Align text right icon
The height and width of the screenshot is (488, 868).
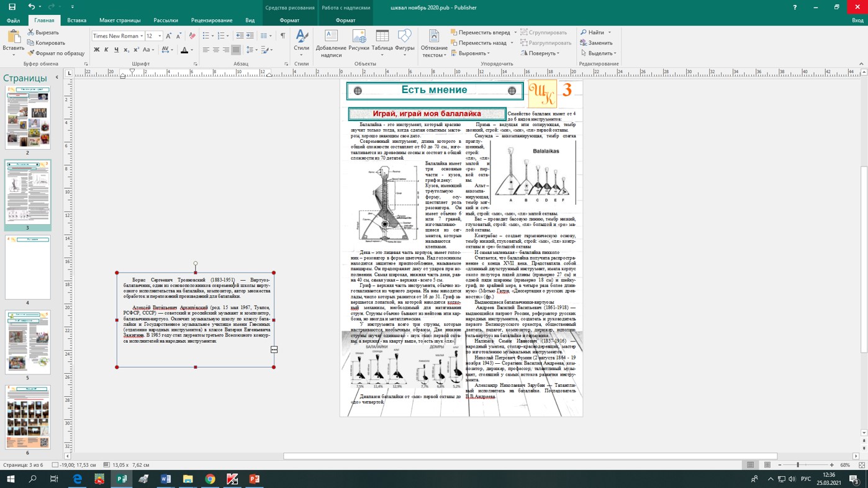(x=226, y=50)
